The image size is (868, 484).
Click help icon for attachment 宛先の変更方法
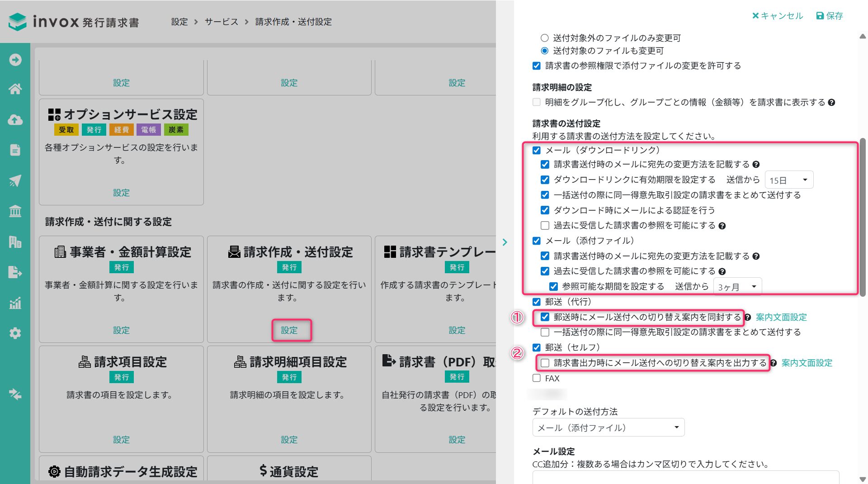tap(756, 256)
